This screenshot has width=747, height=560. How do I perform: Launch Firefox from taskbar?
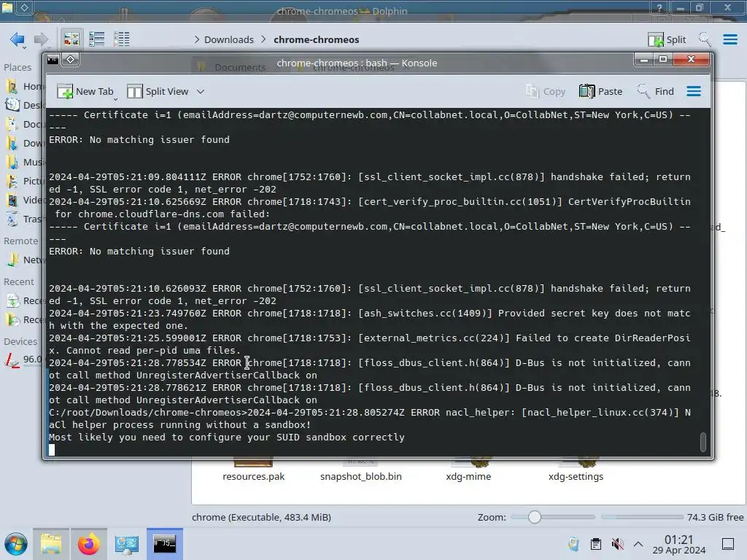88,544
